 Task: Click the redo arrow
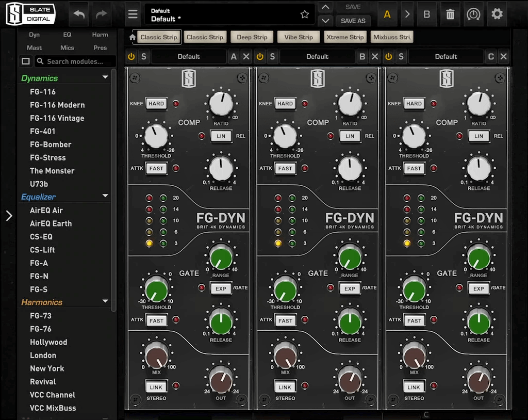102,14
